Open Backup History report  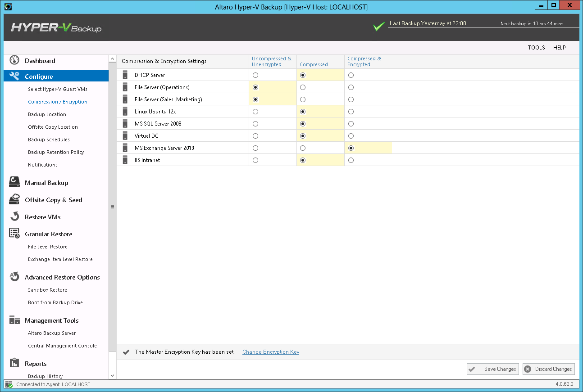point(46,376)
